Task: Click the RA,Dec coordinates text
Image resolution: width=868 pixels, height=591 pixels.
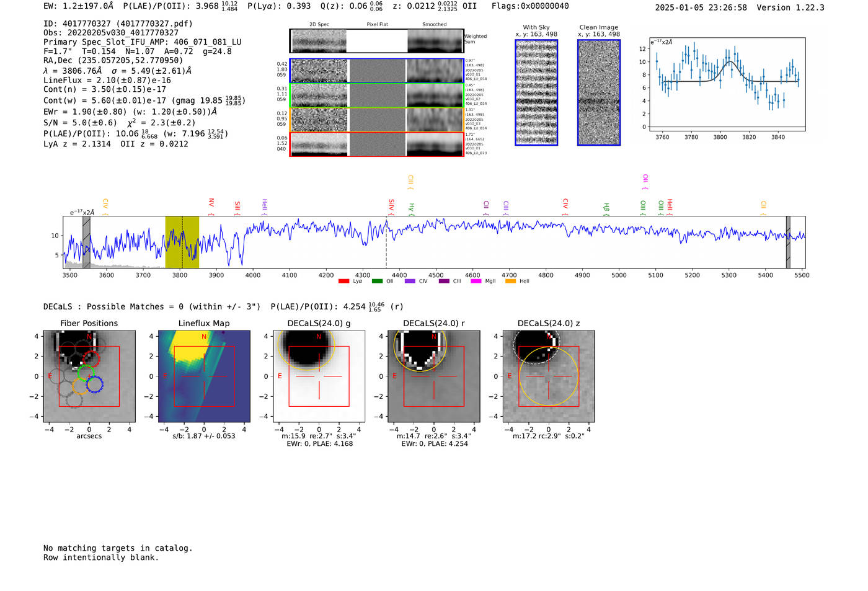Action: [113, 61]
